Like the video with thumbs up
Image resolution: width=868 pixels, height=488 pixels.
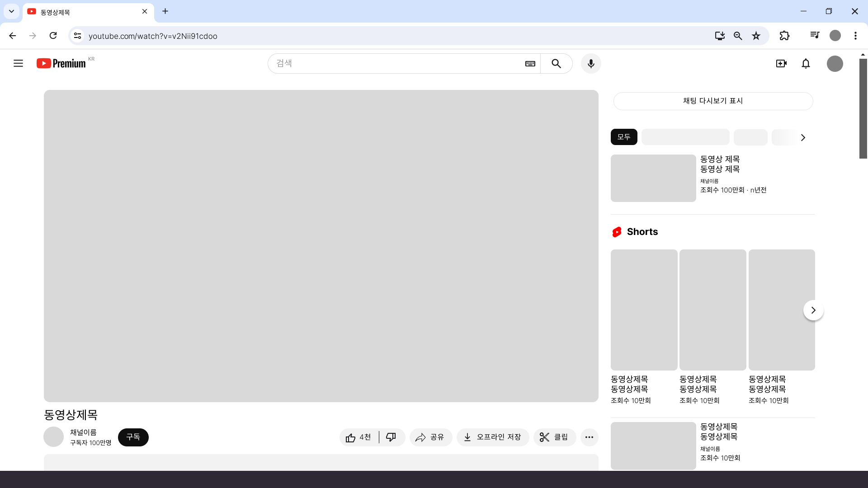(x=359, y=437)
